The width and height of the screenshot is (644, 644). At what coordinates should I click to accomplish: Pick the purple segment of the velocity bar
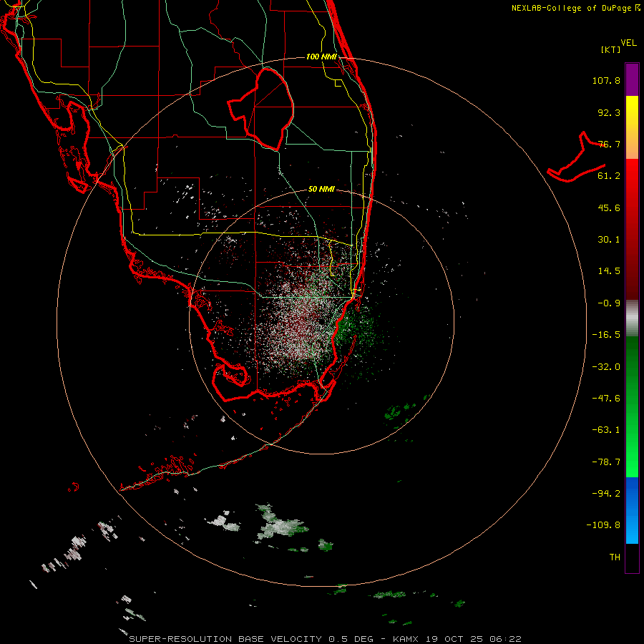pyautogui.click(x=632, y=79)
